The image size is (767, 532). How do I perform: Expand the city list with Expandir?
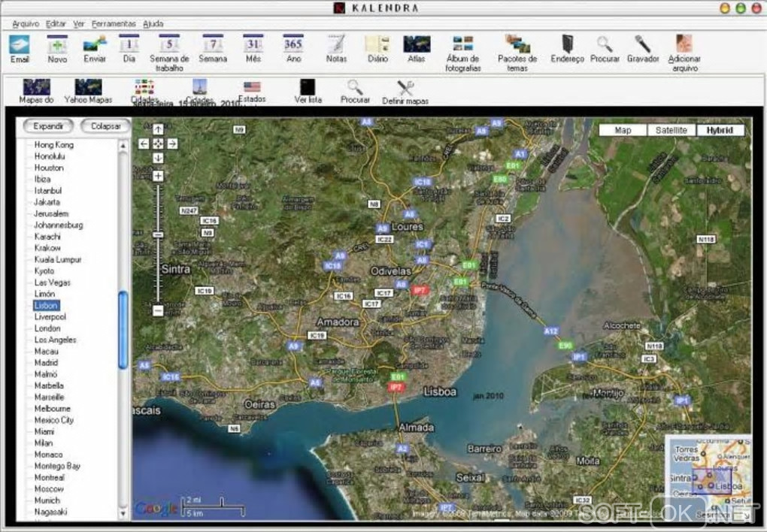point(48,126)
